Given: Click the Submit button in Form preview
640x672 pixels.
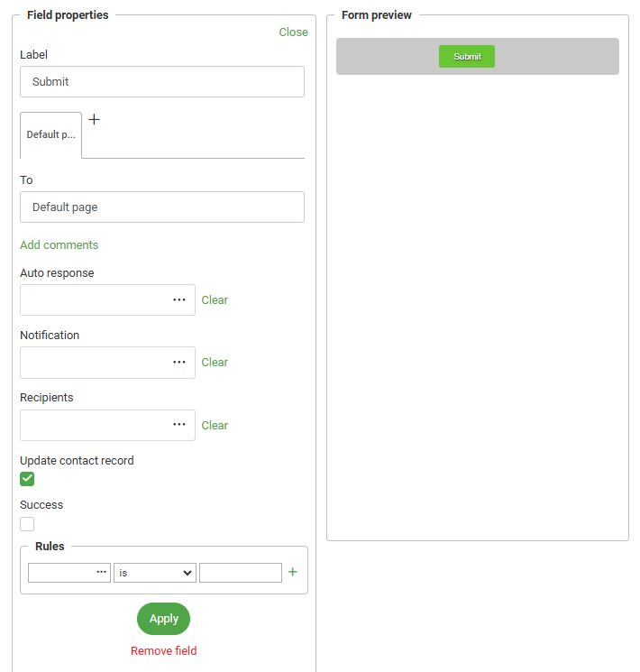Looking at the screenshot, I should [x=467, y=57].
